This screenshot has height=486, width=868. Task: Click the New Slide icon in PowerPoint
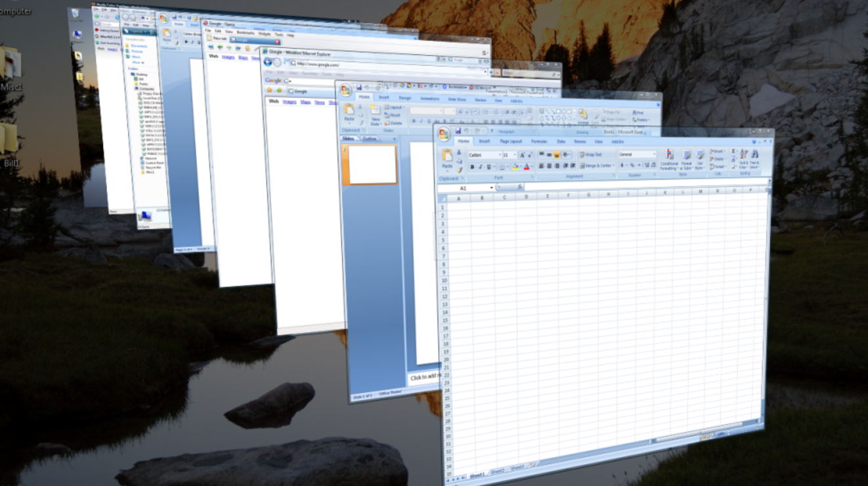375,110
